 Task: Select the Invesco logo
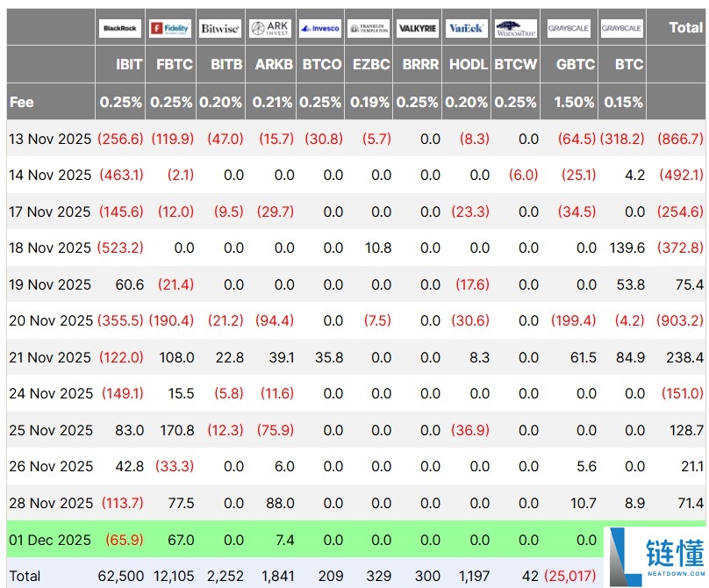click(319, 28)
